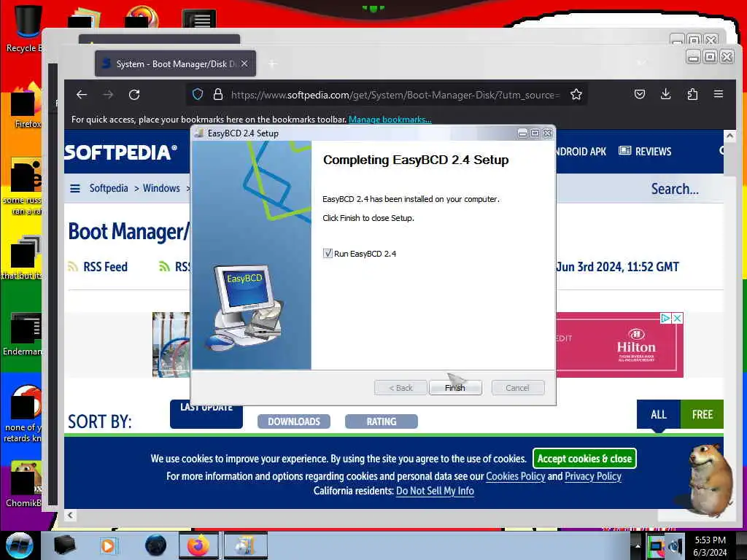
Task: Open the Cookies Policy link
Action: [x=516, y=476]
